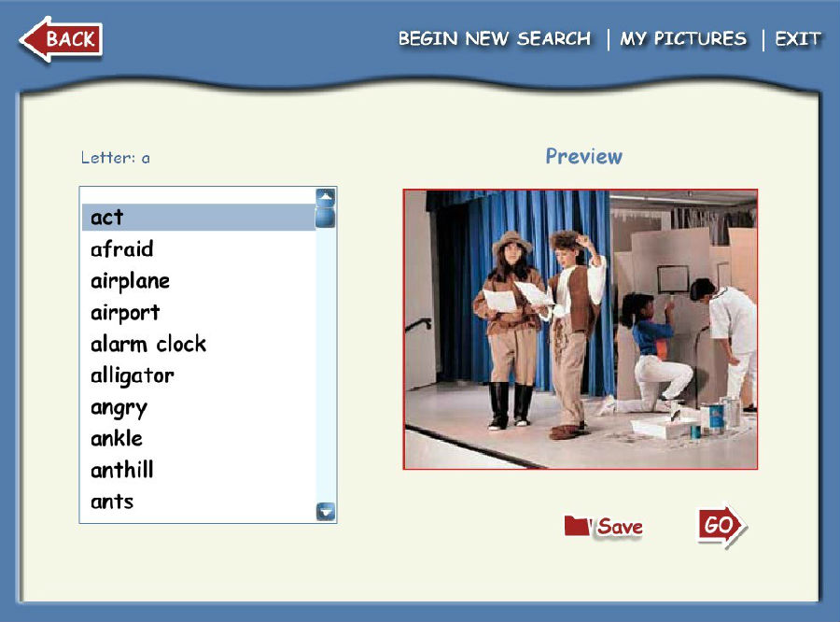Click the scrollbar thumb of word list
Screen dimensions: 840x622
tap(325, 218)
